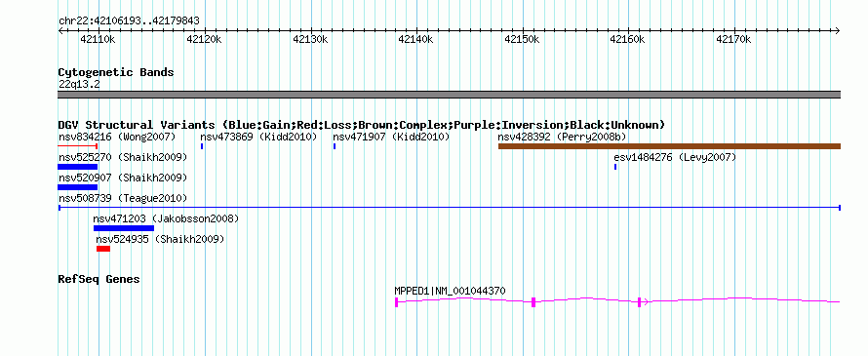Select the small blue esv1484276 marker

click(615, 167)
